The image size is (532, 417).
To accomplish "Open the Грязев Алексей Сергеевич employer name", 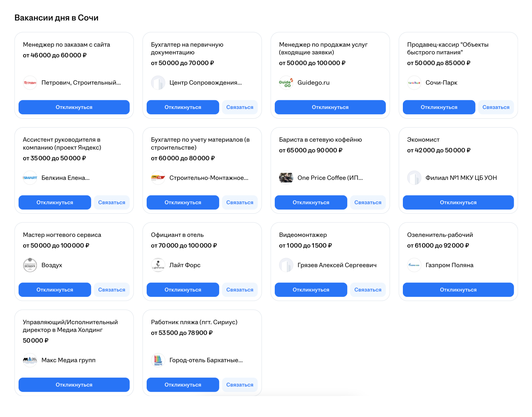I will click(337, 265).
